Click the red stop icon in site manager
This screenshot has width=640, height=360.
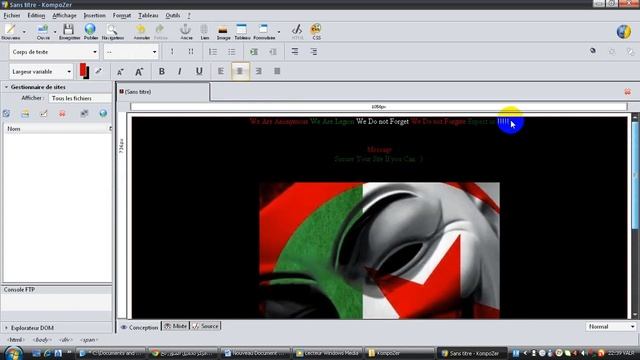(62, 114)
